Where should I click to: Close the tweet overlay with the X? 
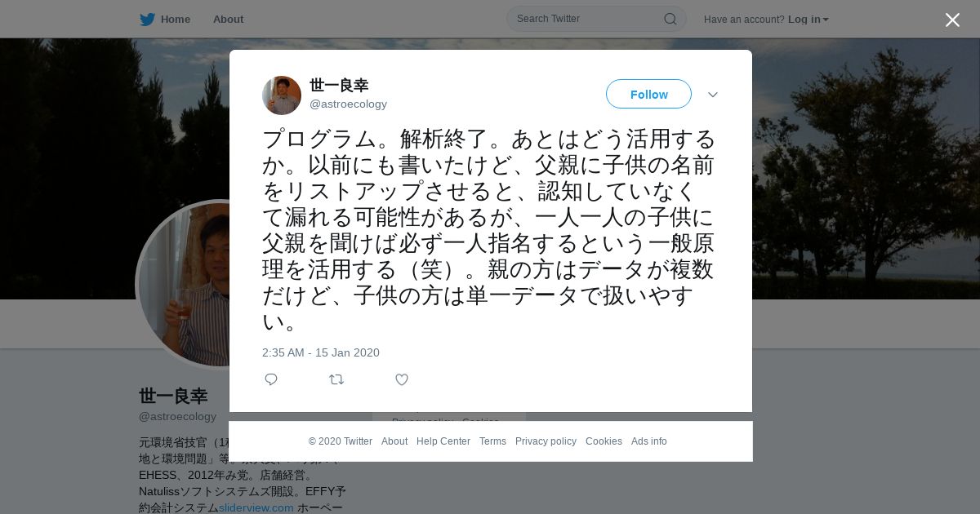click(x=952, y=20)
